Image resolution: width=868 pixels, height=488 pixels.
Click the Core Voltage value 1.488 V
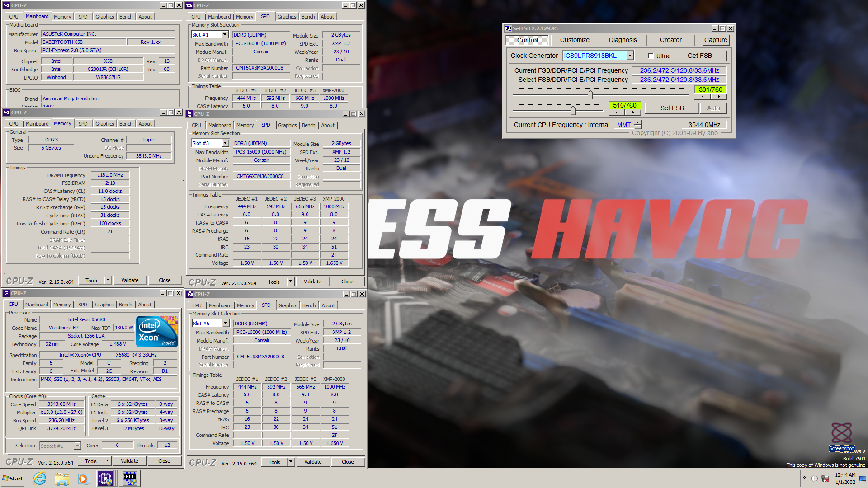(118, 344)
